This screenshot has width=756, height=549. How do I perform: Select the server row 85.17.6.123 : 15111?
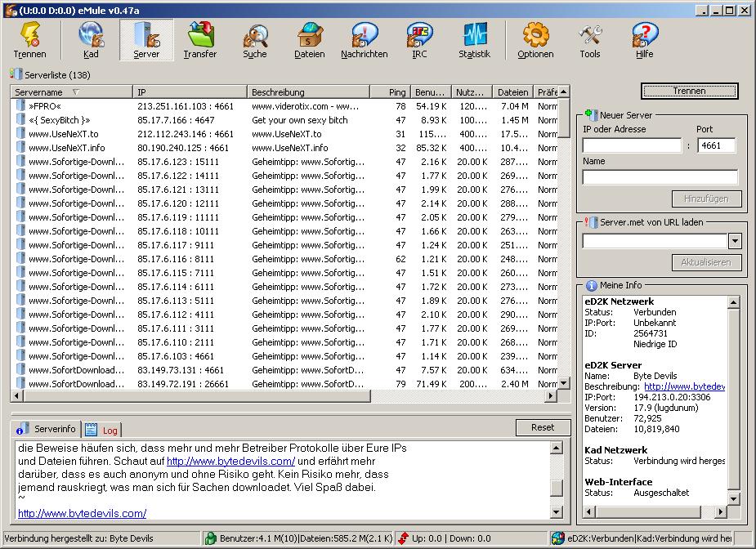(x=284, y=162)
